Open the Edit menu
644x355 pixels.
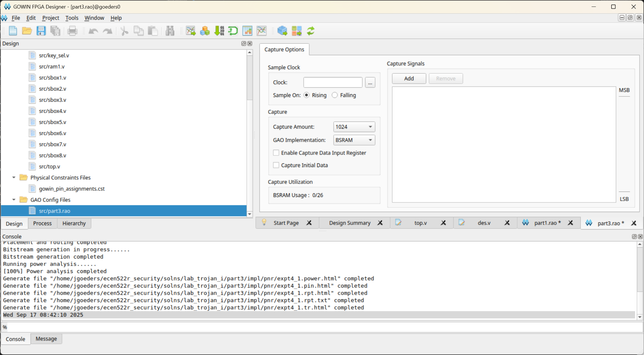click(x=31, y=18)
